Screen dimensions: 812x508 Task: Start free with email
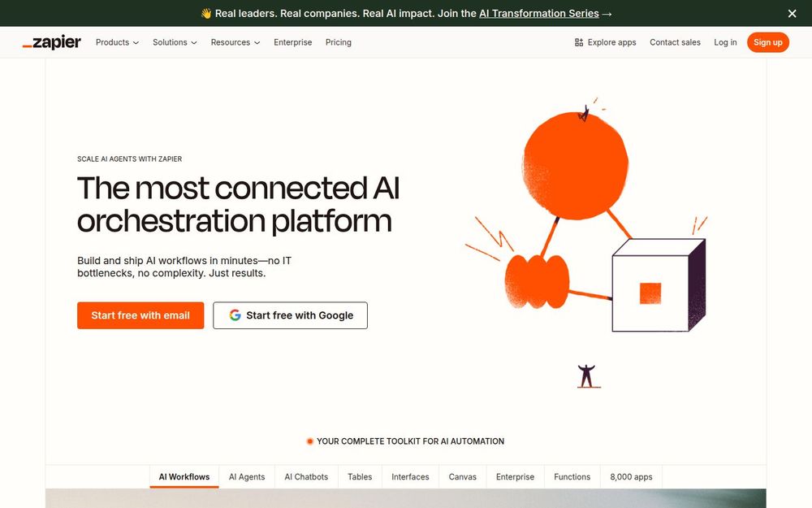click(x=140, y=315)
